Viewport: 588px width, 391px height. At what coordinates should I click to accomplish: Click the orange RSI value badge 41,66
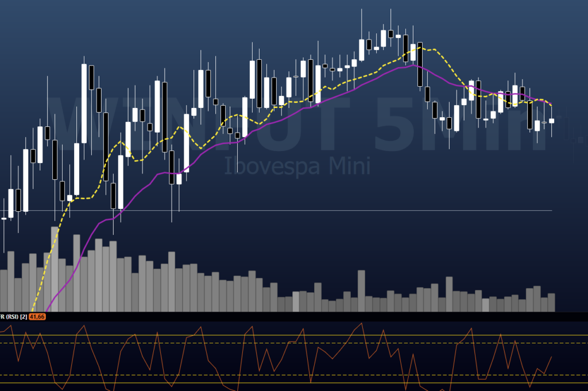click(37, 316)
